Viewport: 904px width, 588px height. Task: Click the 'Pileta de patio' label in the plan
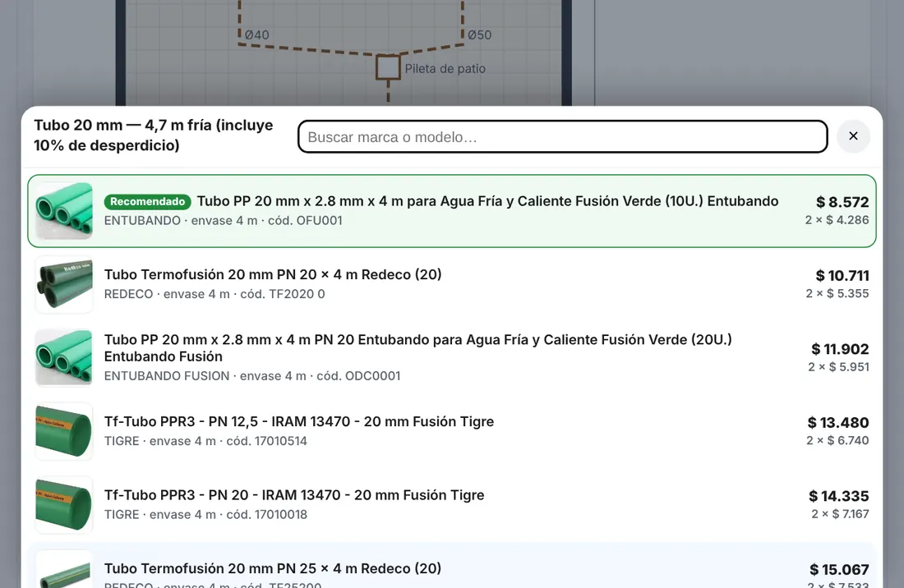click(x=445, y=68)
